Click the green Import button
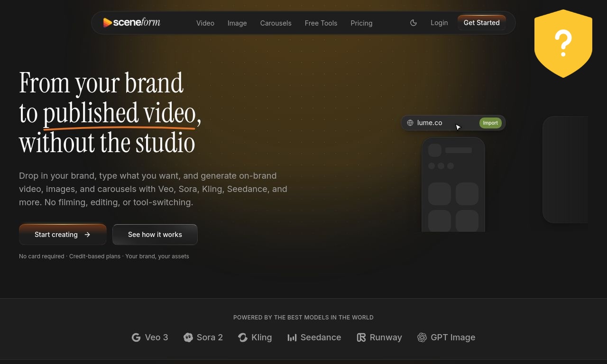Viewport: 607px width, 364px height. (490, 123)
